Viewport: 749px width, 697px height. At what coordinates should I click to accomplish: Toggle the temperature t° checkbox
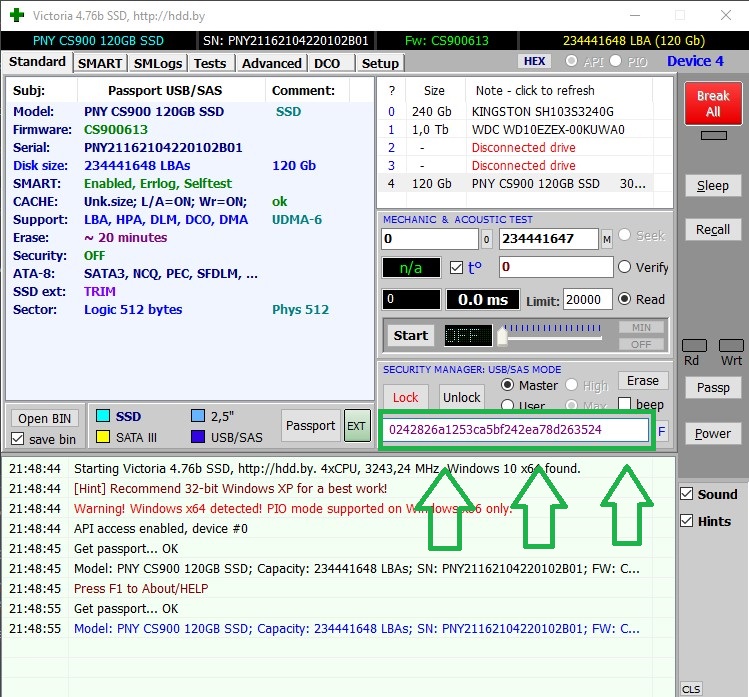[x=456, y=268]
